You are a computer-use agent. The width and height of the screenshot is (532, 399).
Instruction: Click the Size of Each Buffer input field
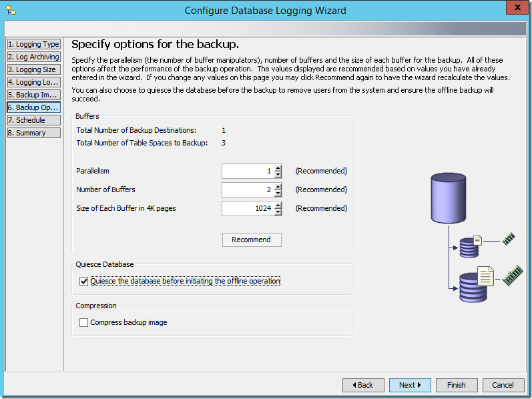[x=248, y=209]
